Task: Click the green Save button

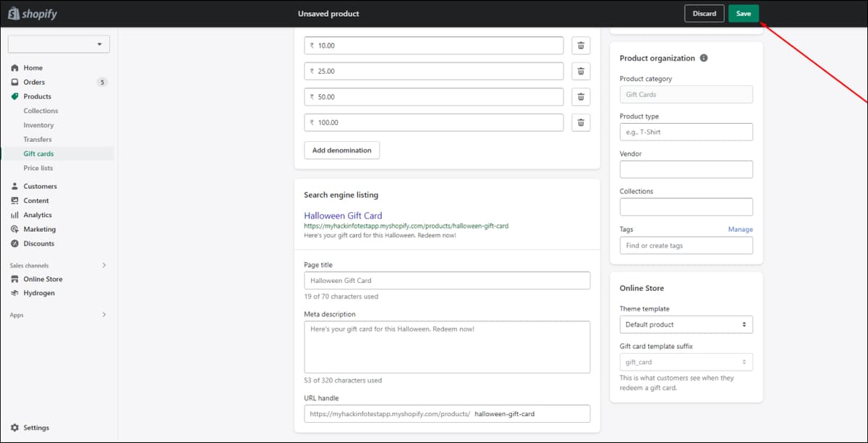Action: [744, 14]
